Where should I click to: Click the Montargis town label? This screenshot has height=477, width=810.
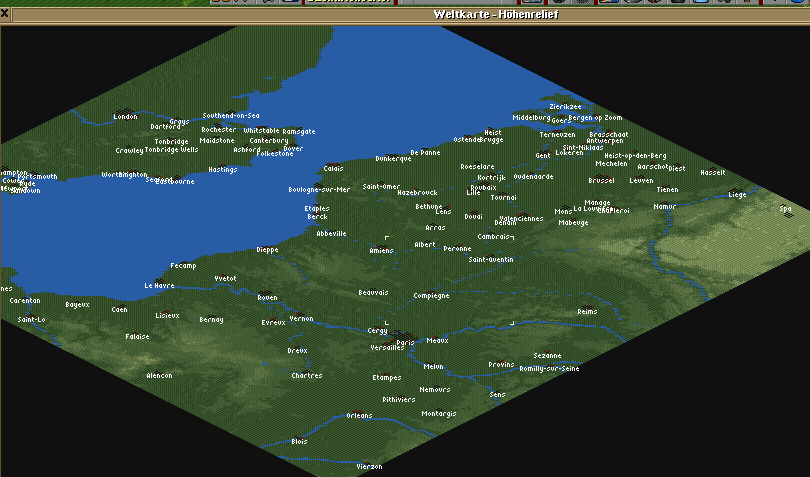click(439, 414)
